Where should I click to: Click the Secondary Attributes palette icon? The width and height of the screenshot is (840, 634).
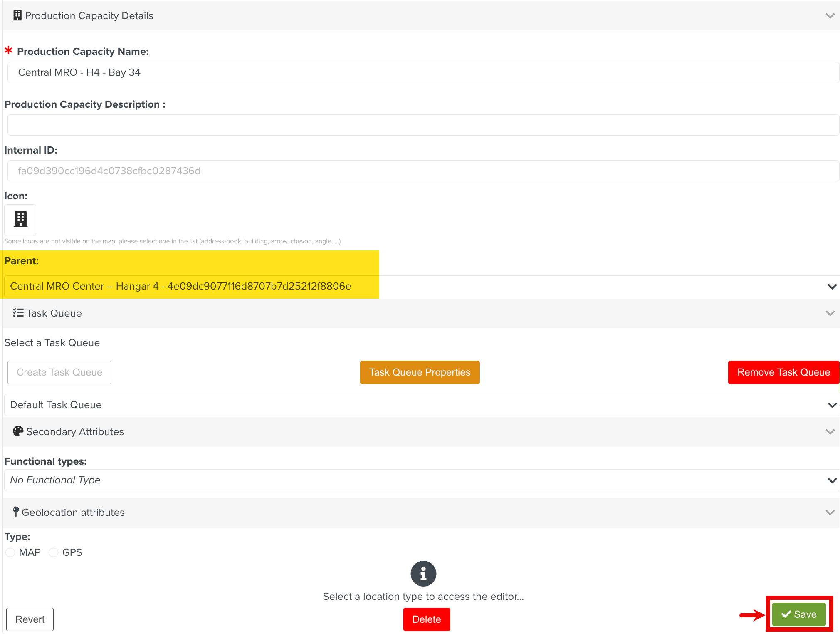click(18, 431)
